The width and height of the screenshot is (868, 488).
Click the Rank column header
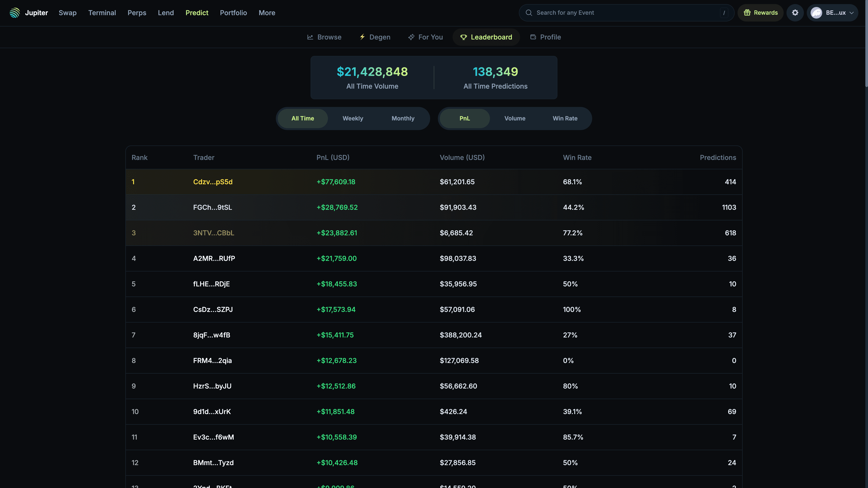140,158
